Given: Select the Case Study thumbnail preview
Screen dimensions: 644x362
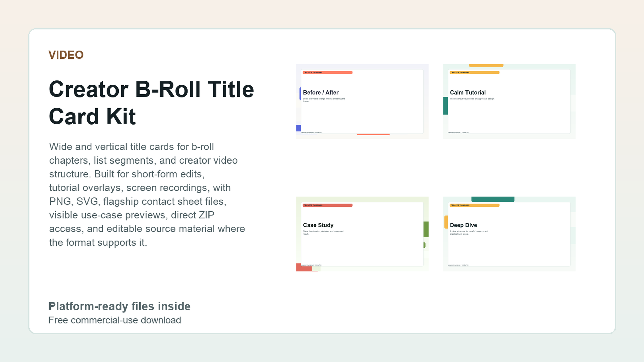Looking at the screenshot, I should tap(362, 234).
